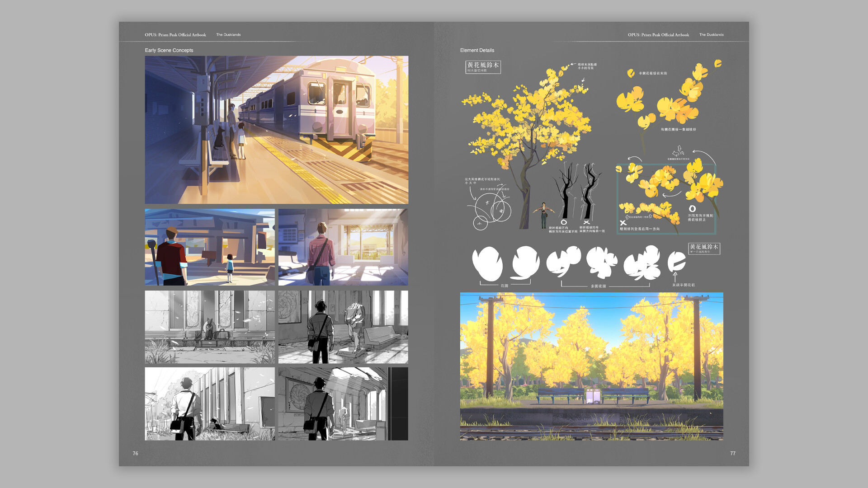Click the white X mark in flower diagram
Screen dimensions: 868x488
[623, 223]
